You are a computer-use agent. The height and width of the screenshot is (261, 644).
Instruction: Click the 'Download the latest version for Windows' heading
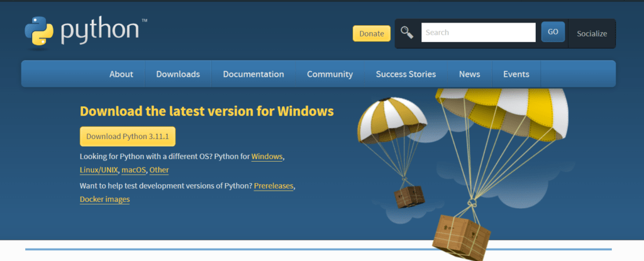pos(206,111)
